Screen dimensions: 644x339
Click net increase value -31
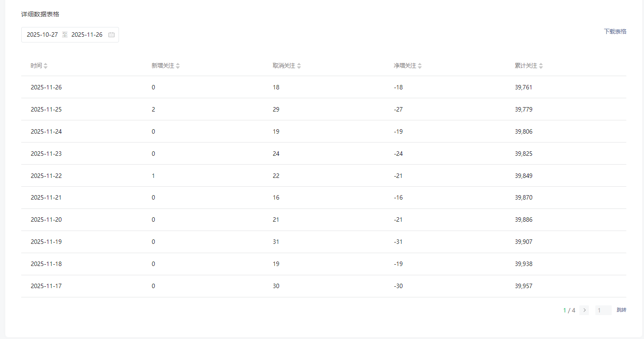pos(399,242)
